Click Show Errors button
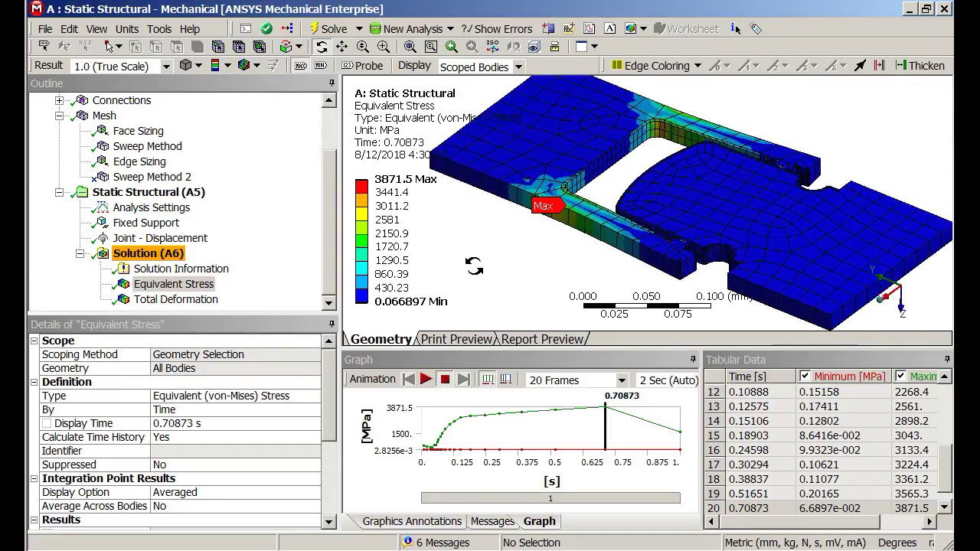 point(497,28)
